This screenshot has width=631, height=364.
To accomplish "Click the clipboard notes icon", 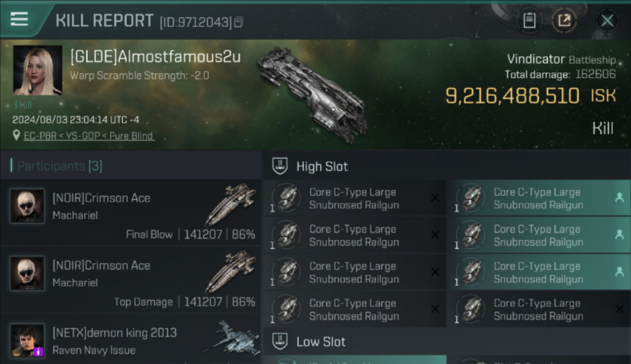I will [529, 20].
